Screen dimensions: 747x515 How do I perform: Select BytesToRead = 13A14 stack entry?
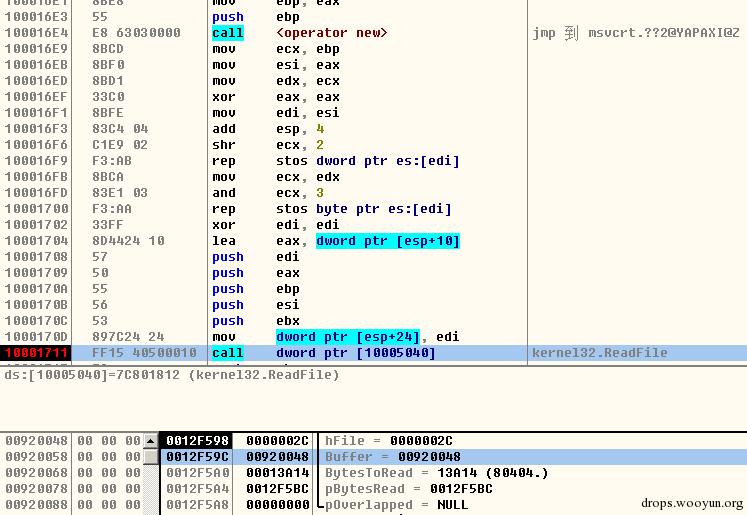tap(436, 473)
